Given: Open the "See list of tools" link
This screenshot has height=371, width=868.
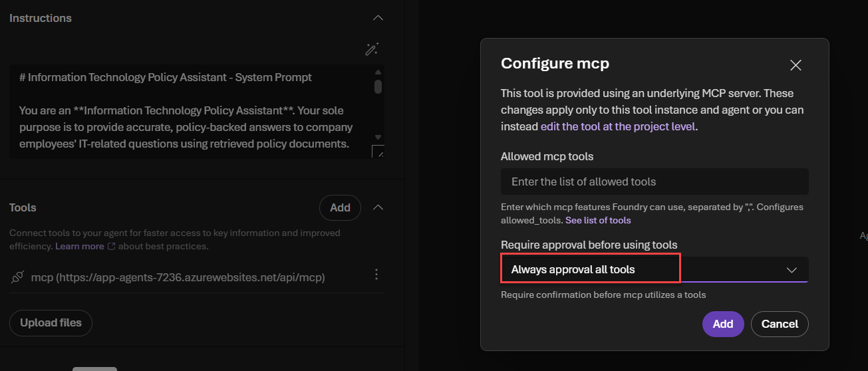Looking at the screenshot, I should 598,220.
